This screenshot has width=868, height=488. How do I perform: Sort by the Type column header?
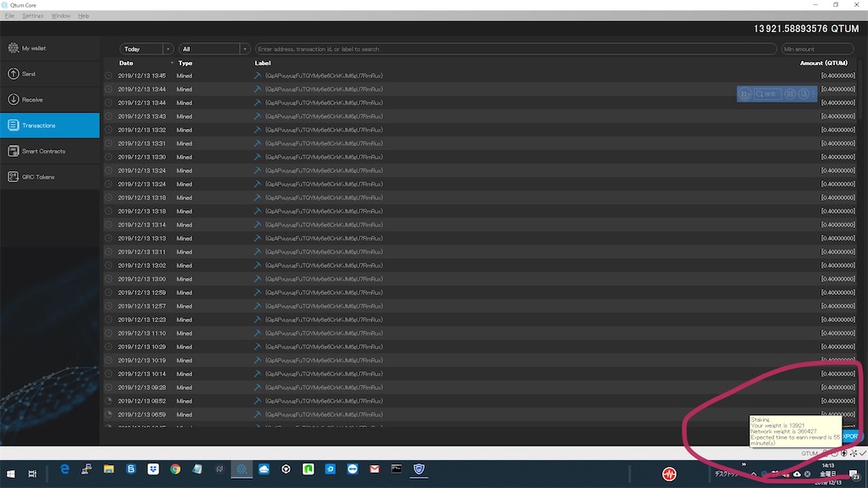pos(186,63)
